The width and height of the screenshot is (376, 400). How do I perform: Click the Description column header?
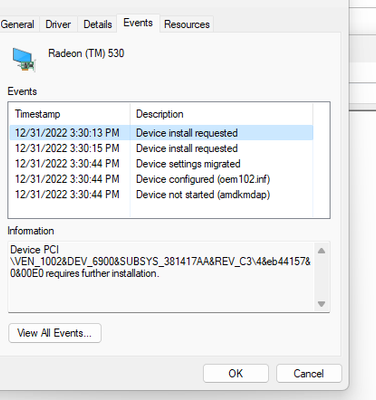click(x=221, y=114)
